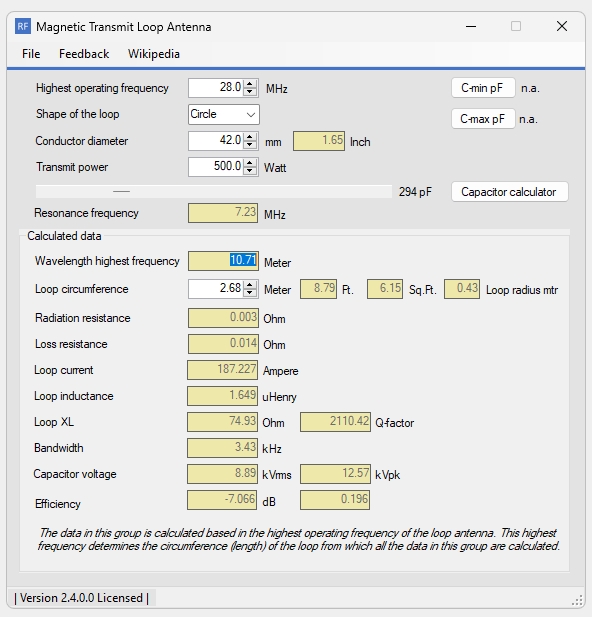The height and width of the screenshot is (617, 592).
Task: Click the highest operating frequency field 28.0
Action: (216, 87)
